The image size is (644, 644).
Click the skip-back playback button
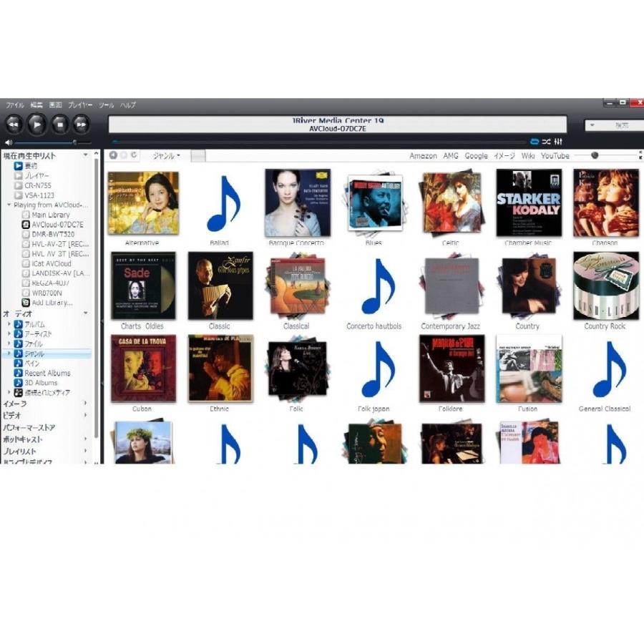tap(14, 123)
